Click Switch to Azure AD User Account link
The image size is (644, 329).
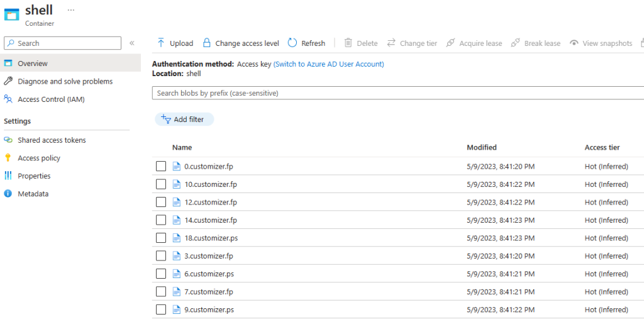click(328, 64)
